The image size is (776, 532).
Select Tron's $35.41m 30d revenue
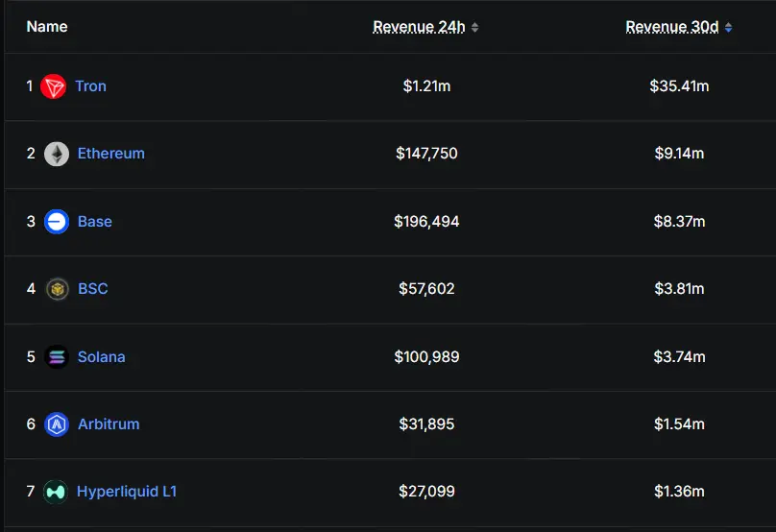[x=679, y=86]
